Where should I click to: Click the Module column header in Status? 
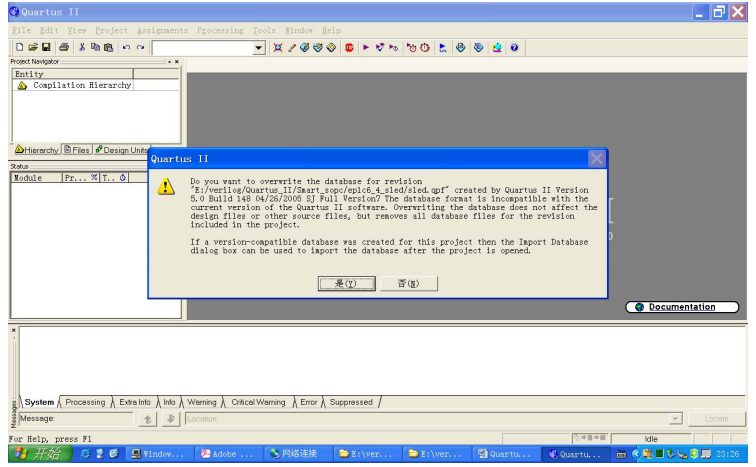[37, 178]
